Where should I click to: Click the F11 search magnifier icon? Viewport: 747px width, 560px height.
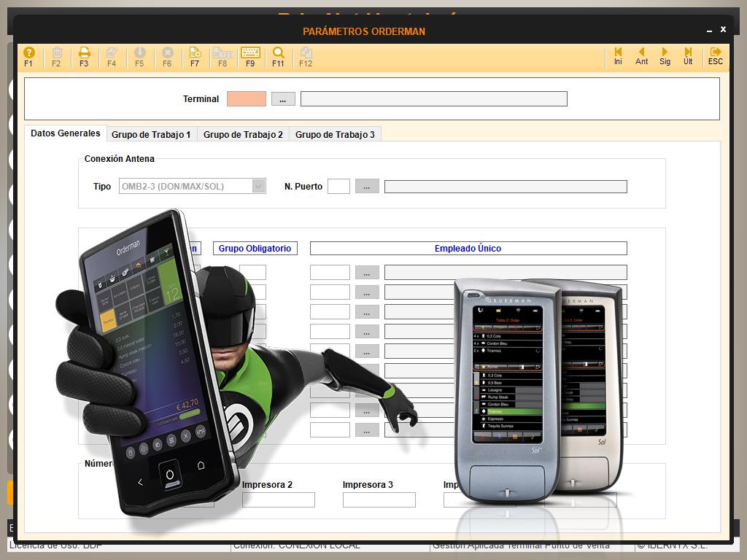click(278, 56)
